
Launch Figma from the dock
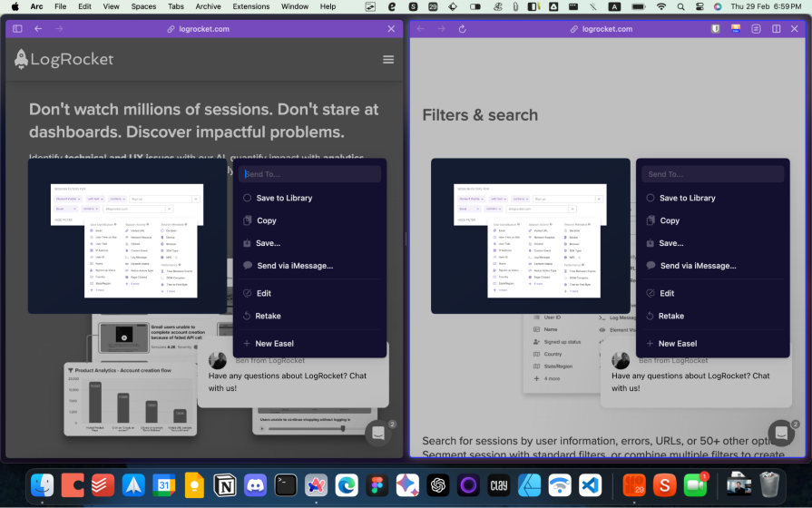(377, 485)
